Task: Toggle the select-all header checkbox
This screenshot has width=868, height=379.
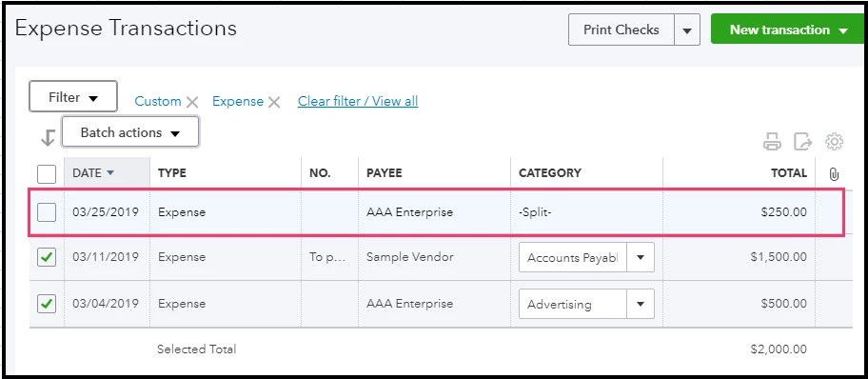Action: tap(47, 174)
